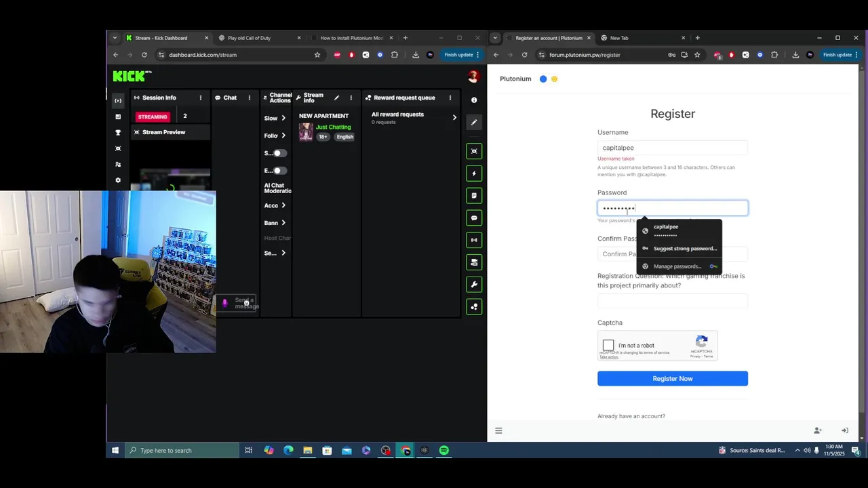Click the red STREAMING status badge
This screenshot has width=868, height=488.
pyautogui.click(x=153, y=117)
